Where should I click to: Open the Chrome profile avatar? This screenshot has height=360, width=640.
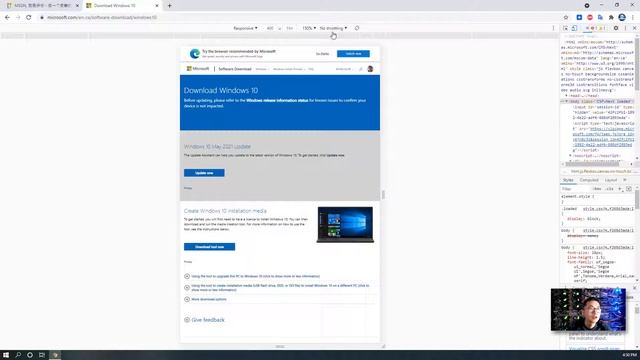(622, 17)
